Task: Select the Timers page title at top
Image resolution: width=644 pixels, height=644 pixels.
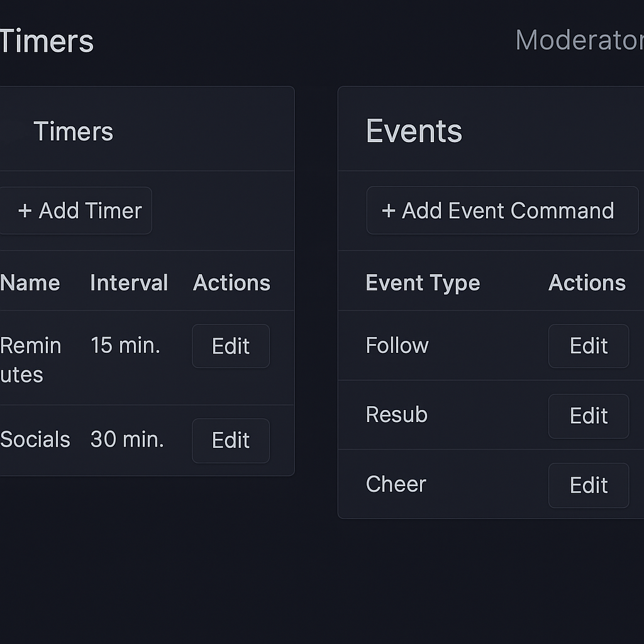Action: coord(47,42)
